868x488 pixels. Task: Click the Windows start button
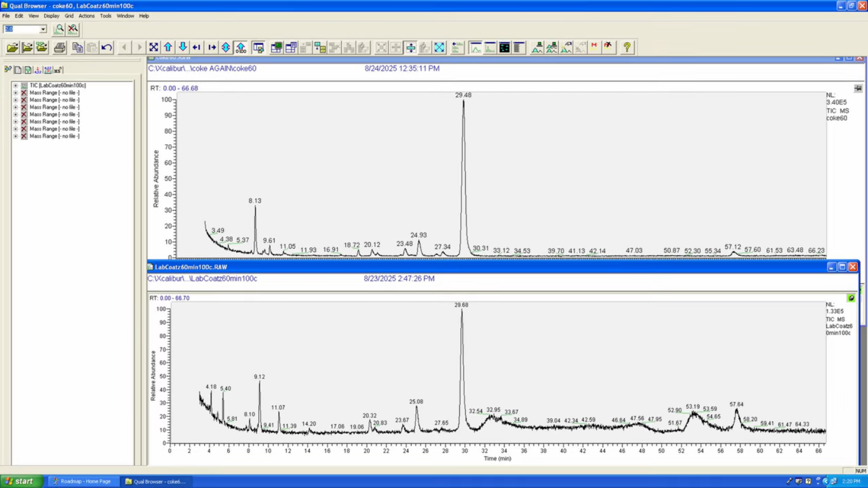point(21,481)
